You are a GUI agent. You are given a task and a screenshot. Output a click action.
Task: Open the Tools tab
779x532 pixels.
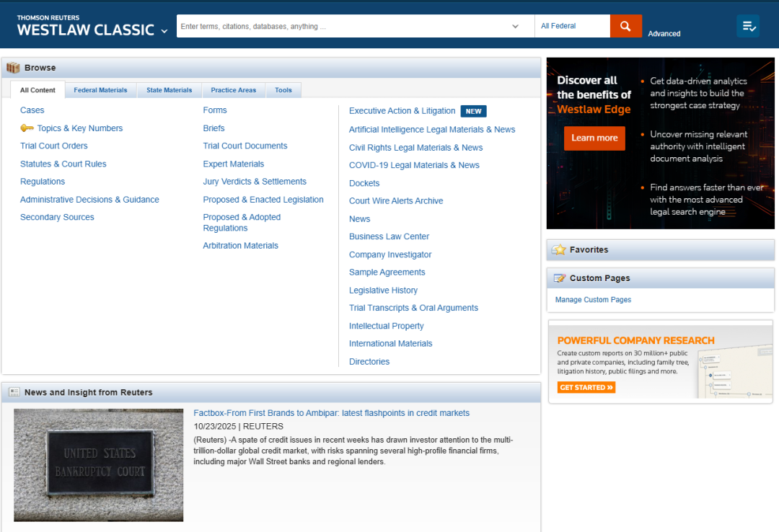click(x=283, y=90)
